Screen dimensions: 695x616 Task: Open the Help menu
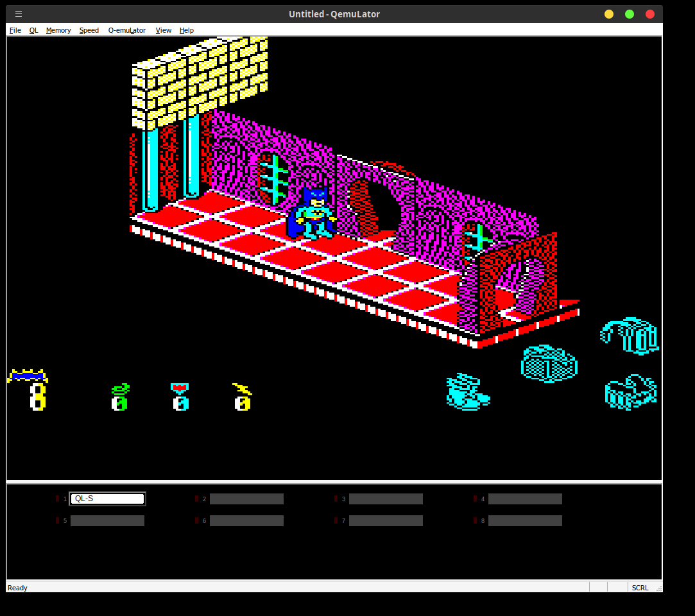tap(187, 30)
